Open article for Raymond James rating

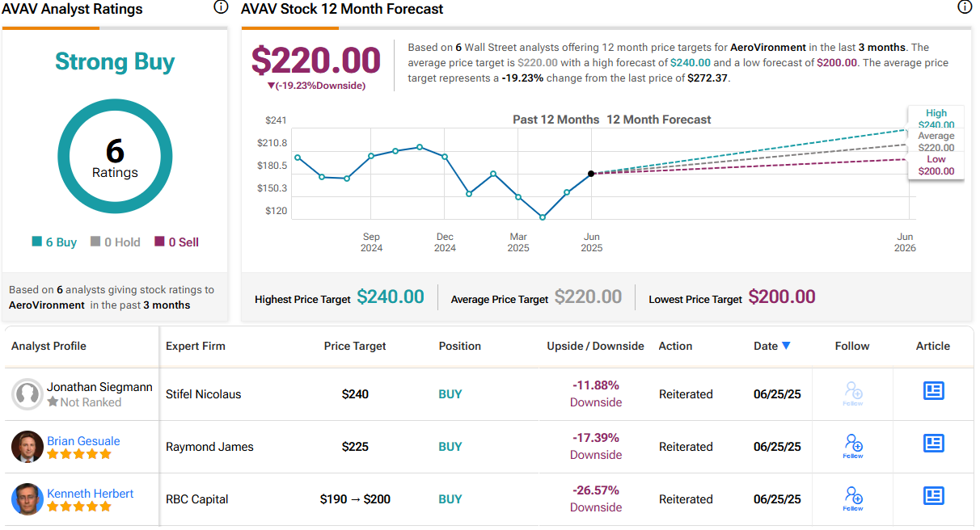(x=934, y=444)
